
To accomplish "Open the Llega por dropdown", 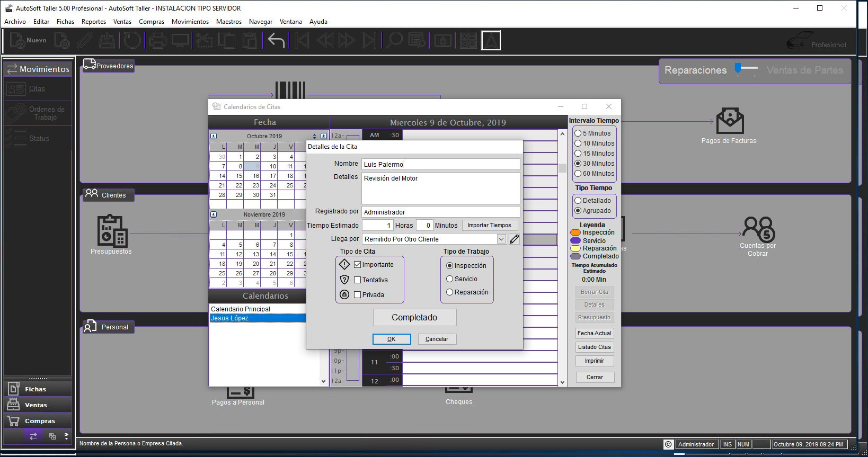I will click(x=501, y=239).
